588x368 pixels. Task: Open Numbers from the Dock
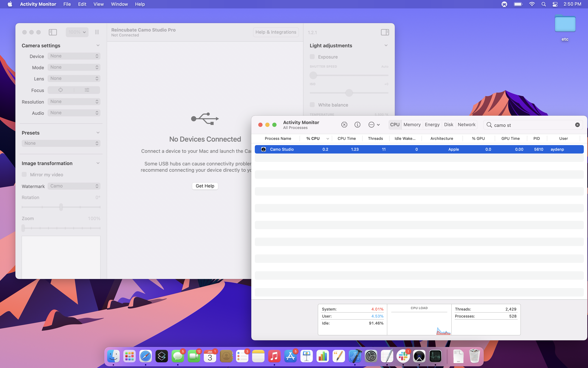(x=323, y=356)
